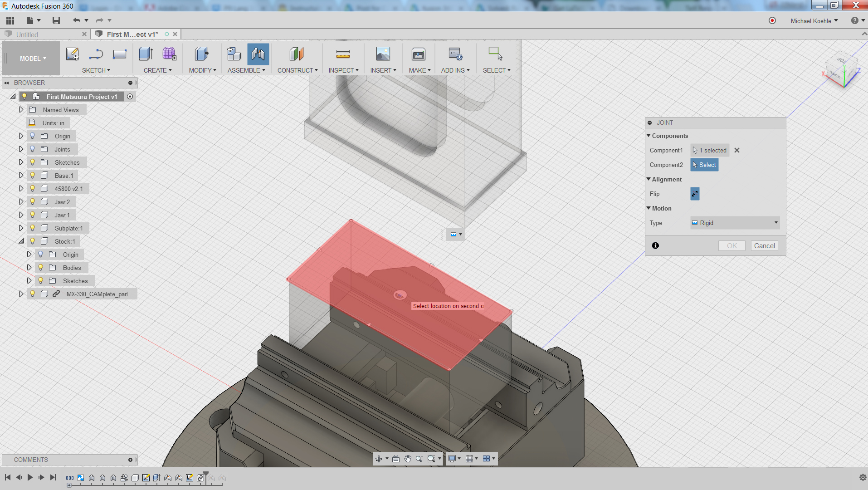The width and height of the screenshot is (868, 490).
Task: Open the joint motion Type dropdown
Action: pyautogui.click(x=735, y=223)
